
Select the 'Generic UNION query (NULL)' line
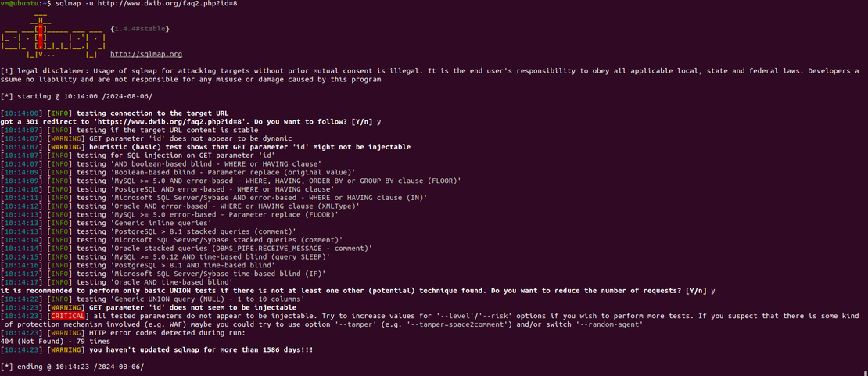pos(156,299)
